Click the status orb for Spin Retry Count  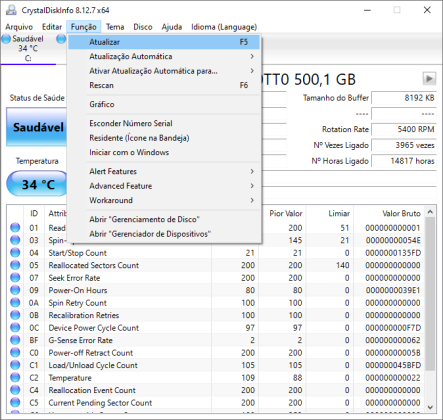coord(15,303)
